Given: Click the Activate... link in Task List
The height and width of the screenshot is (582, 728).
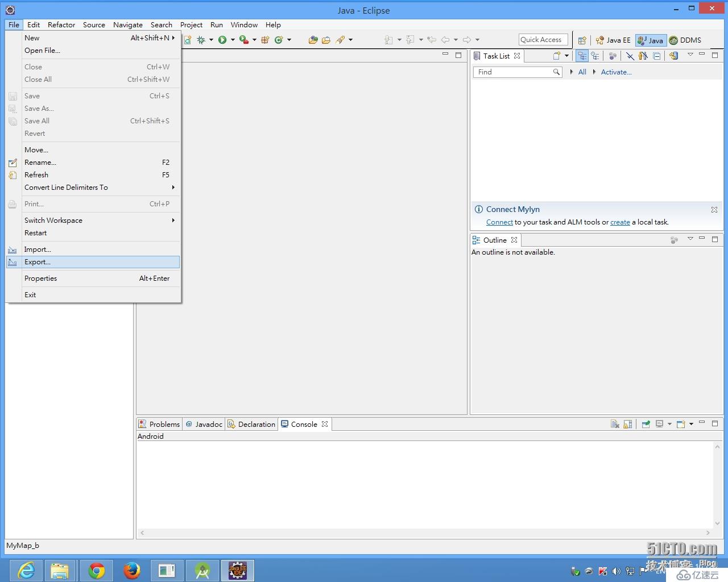Looking at the screenshot, I should pyautogui.click(x=616, y=72).
